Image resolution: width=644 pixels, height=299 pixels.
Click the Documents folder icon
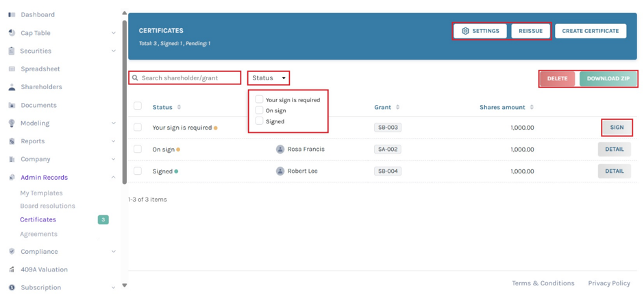point(12,106)
